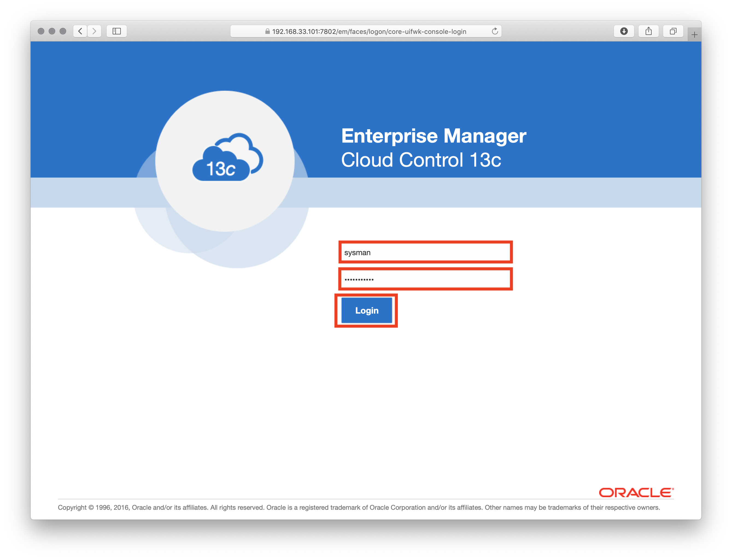Click the lock icon in address bar
732x560 pixels.
[x=267, y=31]
